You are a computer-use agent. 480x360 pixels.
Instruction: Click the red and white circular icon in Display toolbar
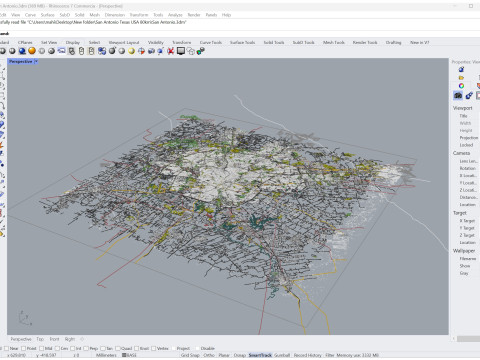[x=141, y=51]
